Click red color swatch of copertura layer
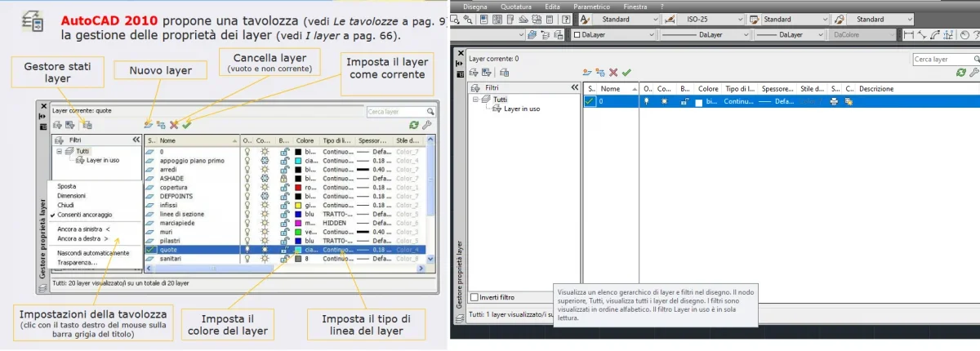 coord(297,187)
